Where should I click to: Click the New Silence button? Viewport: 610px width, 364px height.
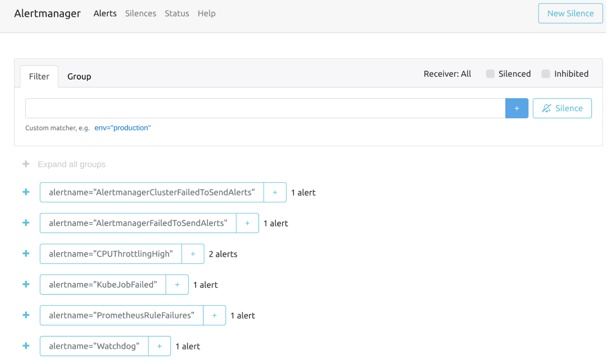coord(570,13)
